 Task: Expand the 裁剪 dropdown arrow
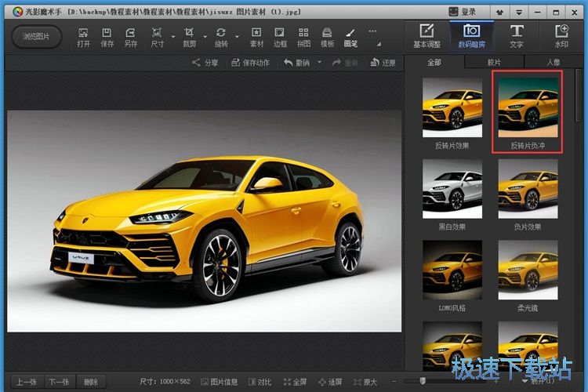[x=205, y=37]
